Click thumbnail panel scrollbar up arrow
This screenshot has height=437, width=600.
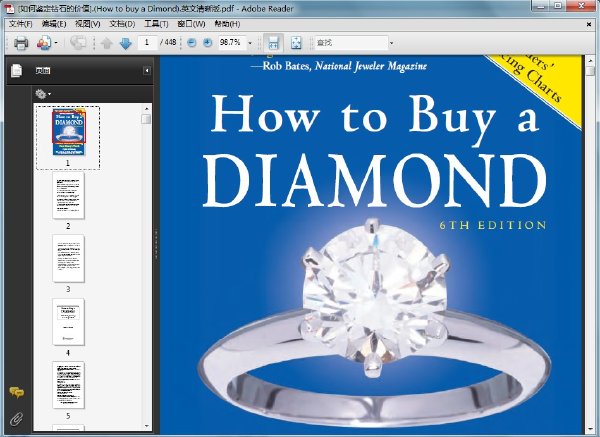click(147, 109)
